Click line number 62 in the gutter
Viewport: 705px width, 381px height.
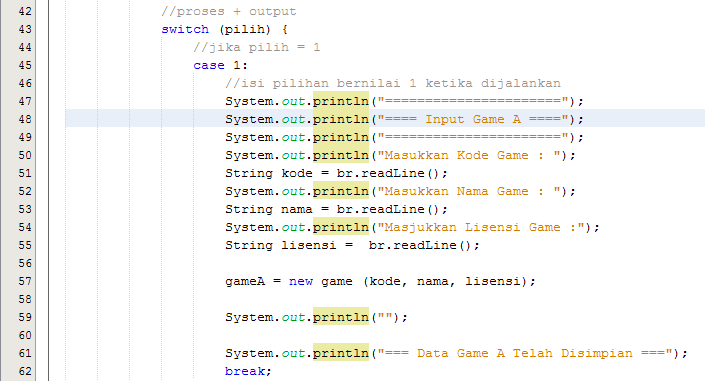pyautogui.click(x=25, y=371)
